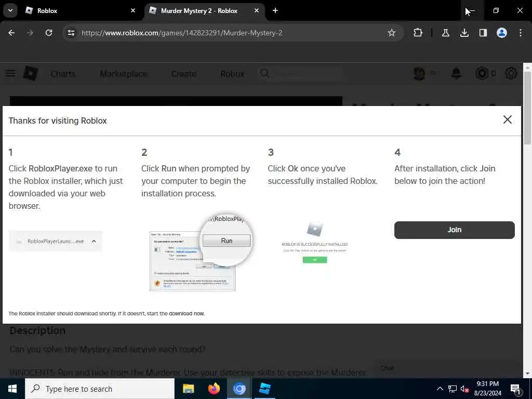Open the Create menu item
This screenshot has height=399, width=532.
pos(183,74)
